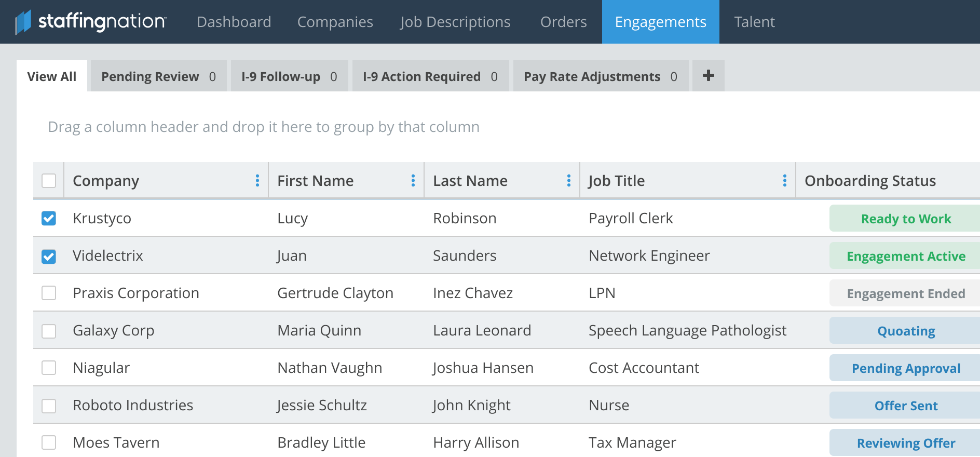Click first name Bradley Little

click(321, 442)
